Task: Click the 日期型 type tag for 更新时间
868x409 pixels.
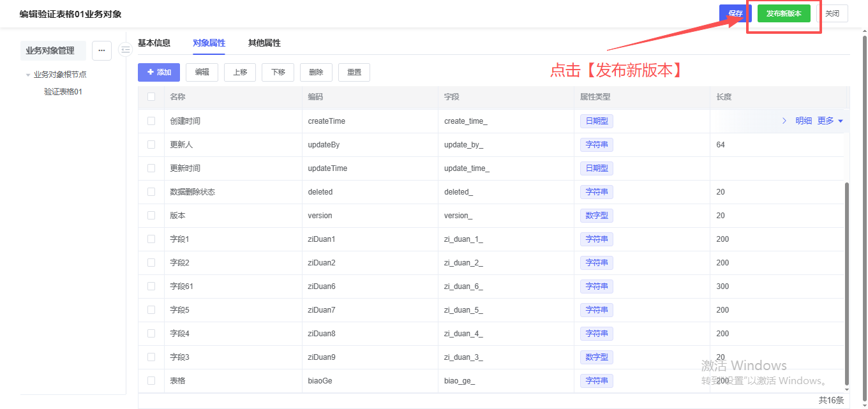Action: [x=596, y=168]
